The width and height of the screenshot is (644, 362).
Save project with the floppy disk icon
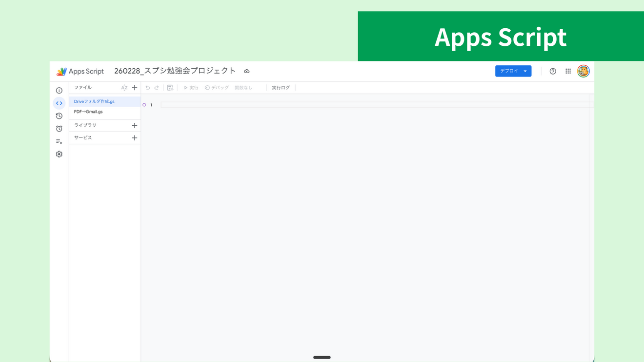click(170, 88)
